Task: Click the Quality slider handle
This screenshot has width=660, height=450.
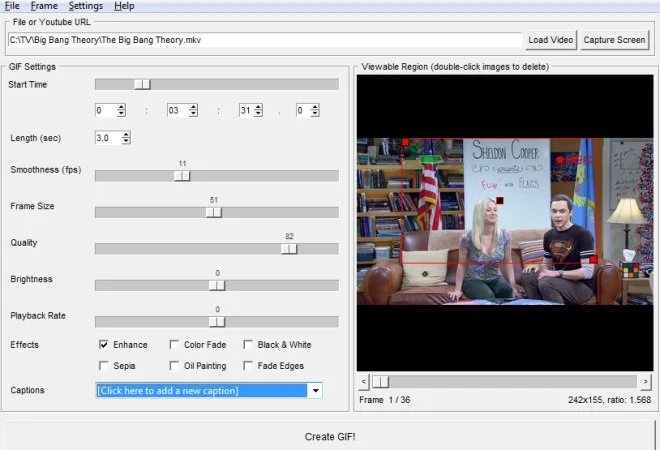Action: point(289,249)
